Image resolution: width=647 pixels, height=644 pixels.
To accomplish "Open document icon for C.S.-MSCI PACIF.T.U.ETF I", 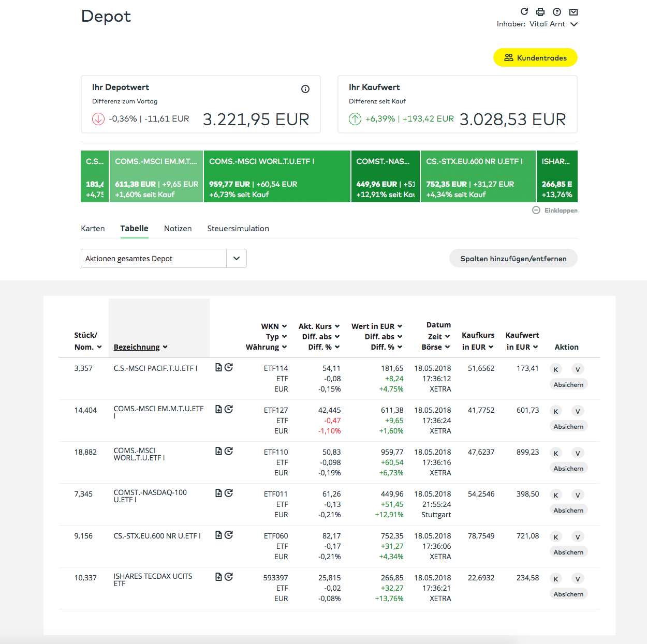I will point(218,367).
